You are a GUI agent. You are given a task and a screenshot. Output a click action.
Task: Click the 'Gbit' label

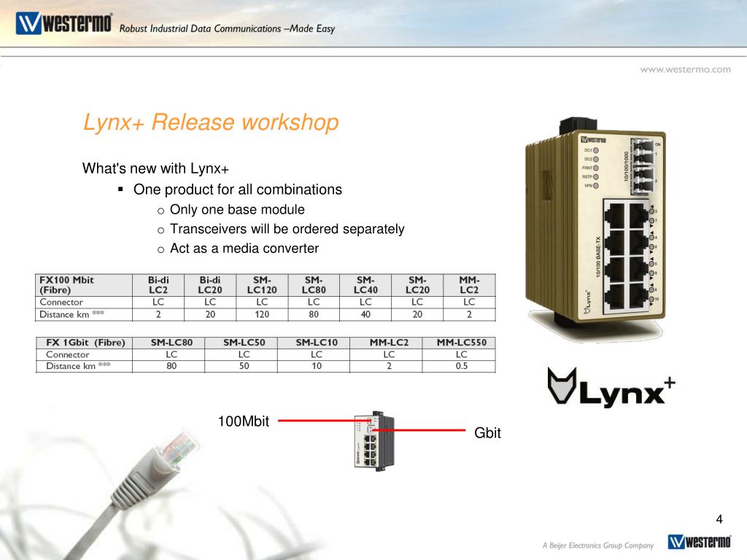[x=487, y=433]
